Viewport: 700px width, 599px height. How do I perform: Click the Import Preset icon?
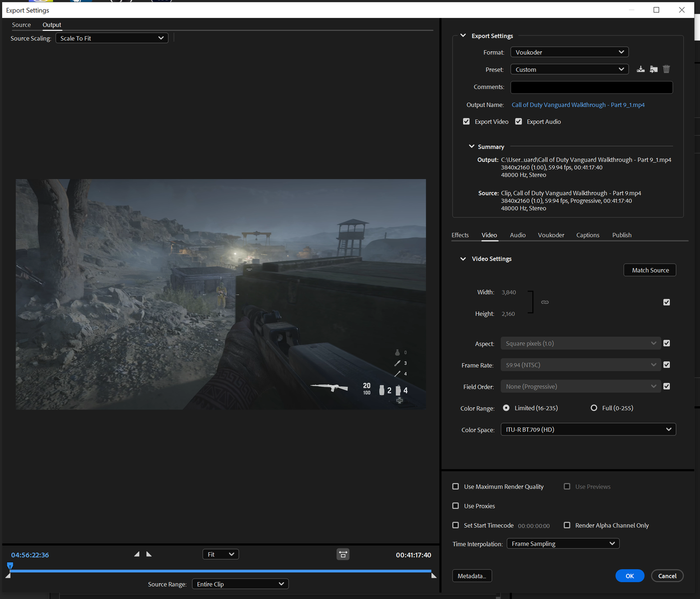(654, 69)
